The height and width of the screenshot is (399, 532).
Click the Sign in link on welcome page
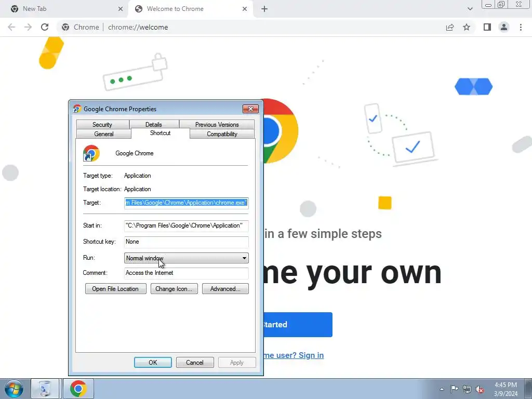pos(311,355)
